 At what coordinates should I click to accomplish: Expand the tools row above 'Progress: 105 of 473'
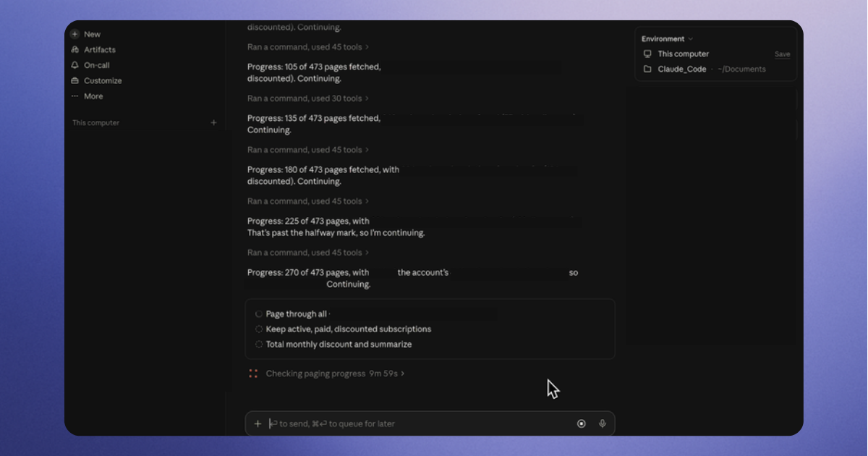tap(308, 47)
